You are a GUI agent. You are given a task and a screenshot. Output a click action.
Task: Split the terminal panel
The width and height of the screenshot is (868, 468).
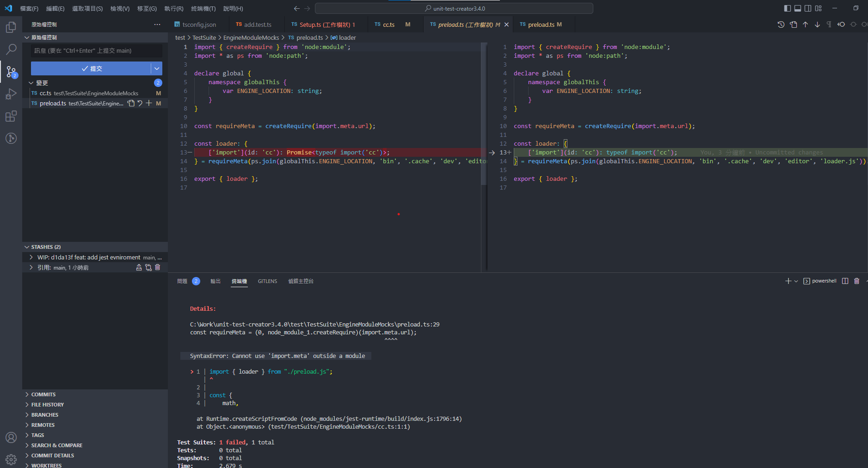coord(845,281)
